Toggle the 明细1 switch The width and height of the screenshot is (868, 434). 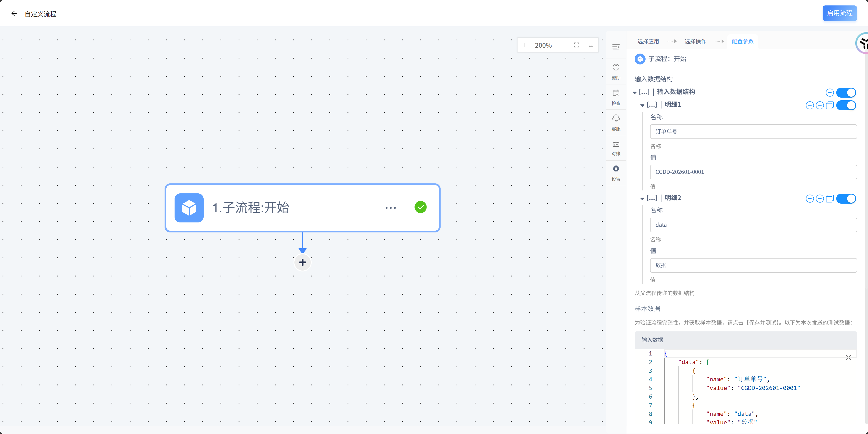click(846, 106)
